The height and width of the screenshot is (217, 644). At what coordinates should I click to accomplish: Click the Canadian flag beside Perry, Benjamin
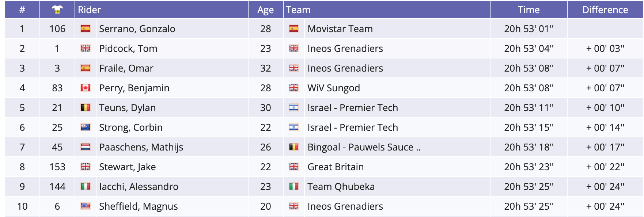coord(86,88)
